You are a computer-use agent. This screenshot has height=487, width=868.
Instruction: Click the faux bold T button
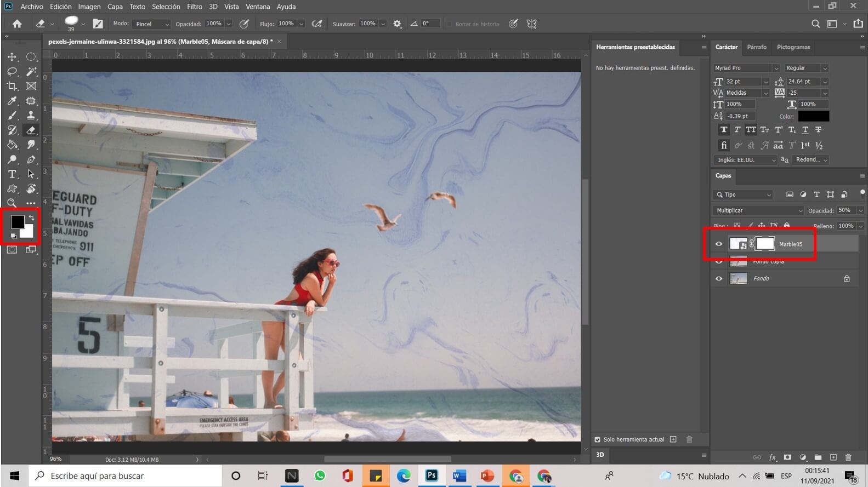click(x=724, y=130)
